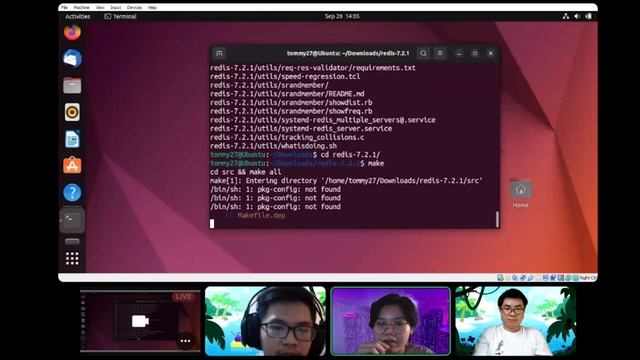Click the srandmember/showdist.rb line
The width and height of the screenshot is (640, 360).
[291, 102]
